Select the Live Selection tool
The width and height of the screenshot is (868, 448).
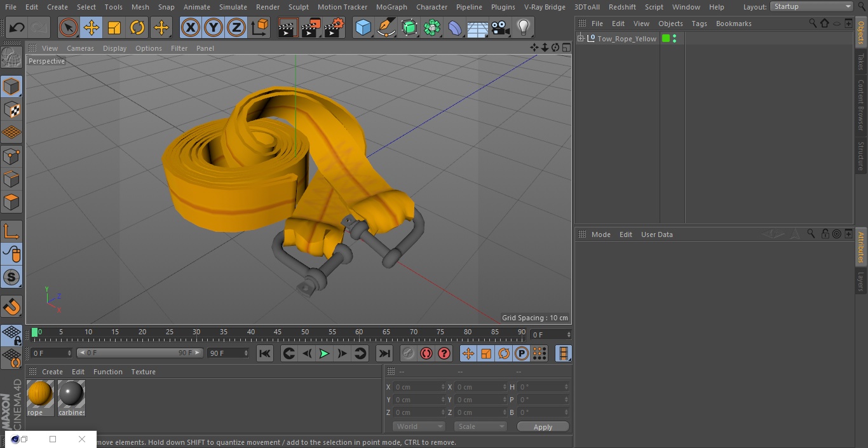click(69, 27)
